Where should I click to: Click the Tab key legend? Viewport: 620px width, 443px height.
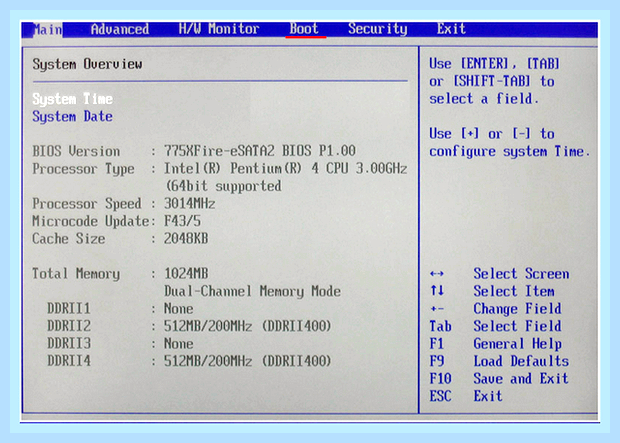point(440,326)
